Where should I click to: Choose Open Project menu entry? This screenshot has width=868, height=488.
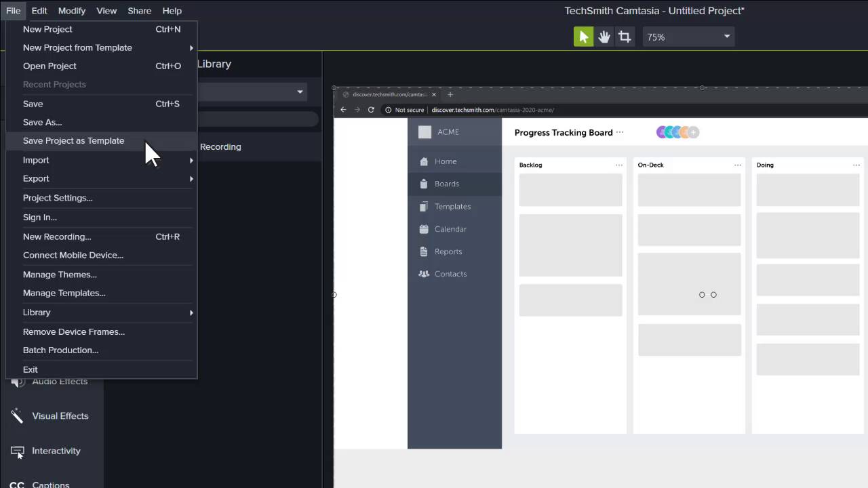[101, 66]
